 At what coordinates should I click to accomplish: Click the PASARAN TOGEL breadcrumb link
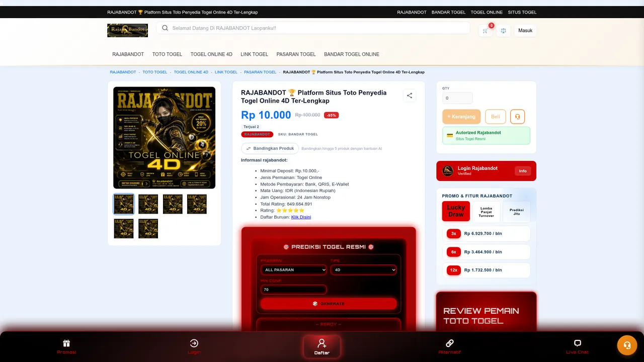click(260, 72)
